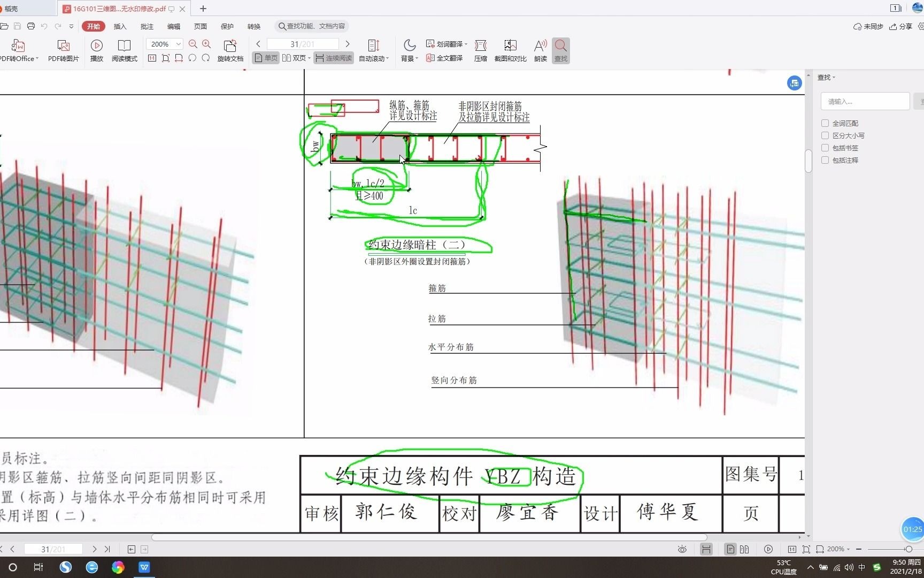Toggle 单页 single page layout
The image size is (924, 578).
point(266,58)
